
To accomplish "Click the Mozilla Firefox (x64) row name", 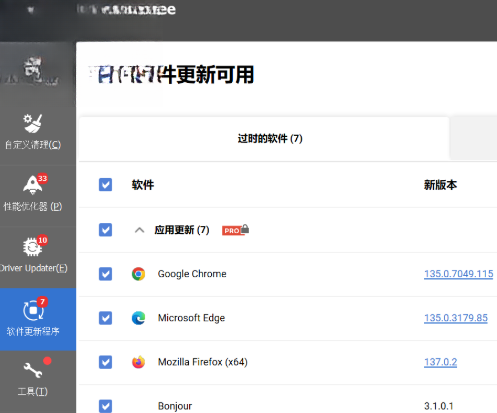I will pos(203,362).
